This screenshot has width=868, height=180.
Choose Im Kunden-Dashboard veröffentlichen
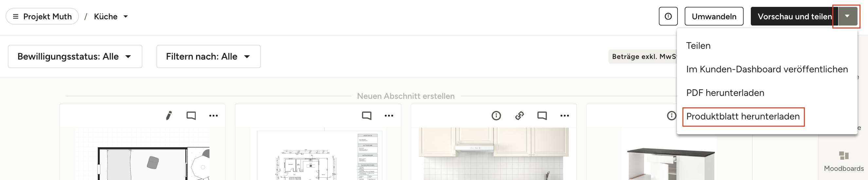point(767,69)
